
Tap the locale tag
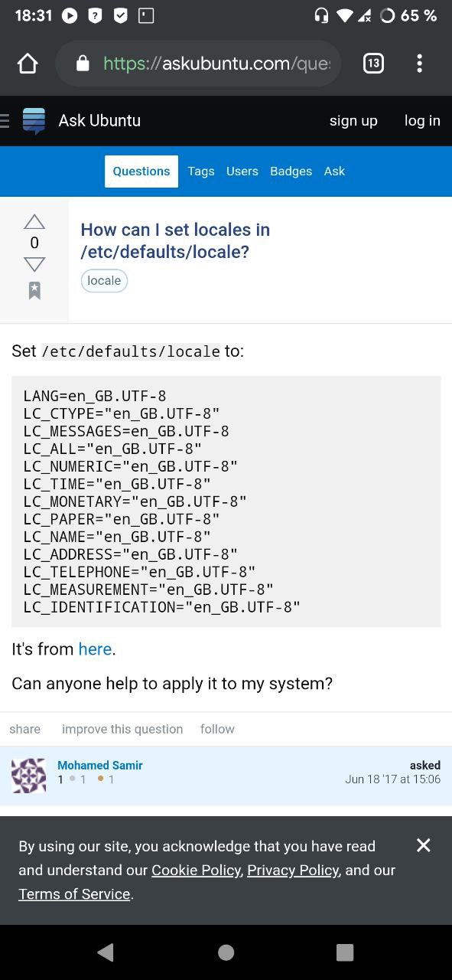click(104, 281)
